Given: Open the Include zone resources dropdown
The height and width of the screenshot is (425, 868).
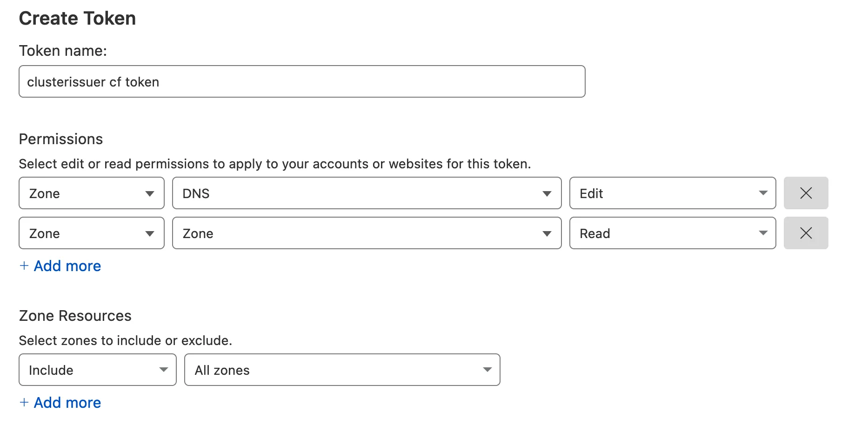Looking at the screenshot, I should click(98, 370).
